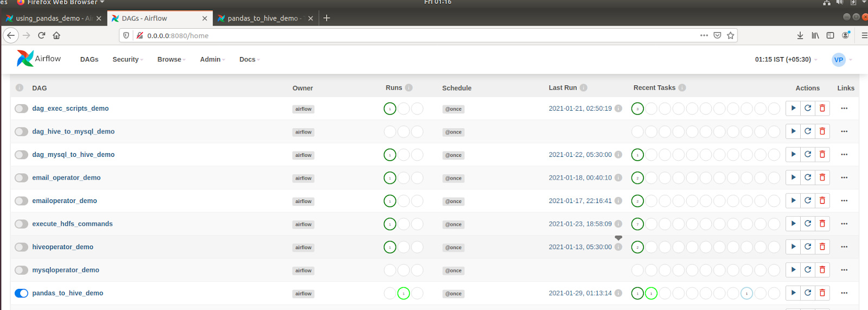
Task: Open last run 2021-01-29, 01:13:14 link
Action: tap(580, 293)
